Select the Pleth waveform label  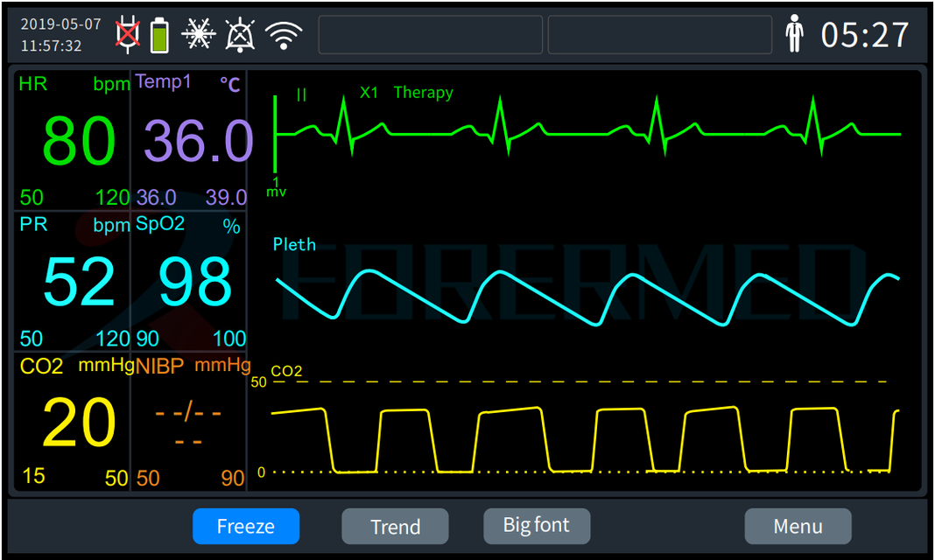tap(294, 245)
